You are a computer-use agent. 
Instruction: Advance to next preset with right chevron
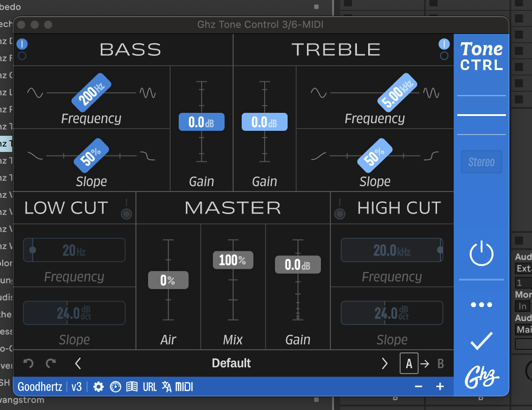(x=385, y=363)
